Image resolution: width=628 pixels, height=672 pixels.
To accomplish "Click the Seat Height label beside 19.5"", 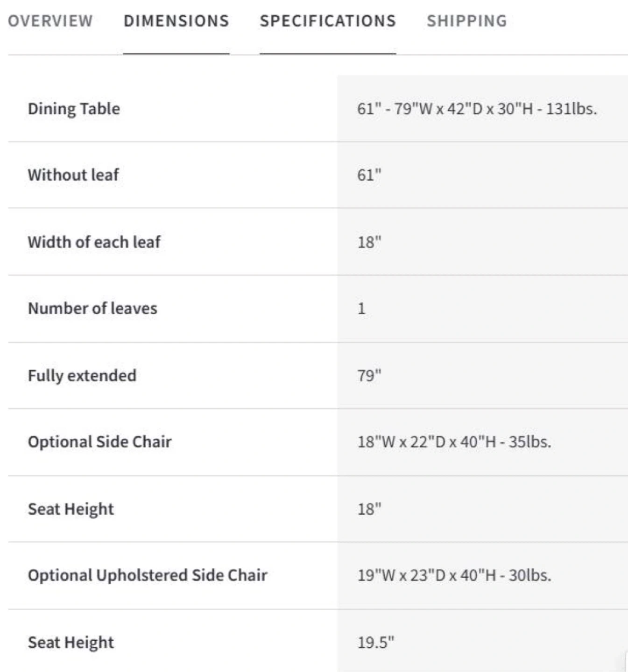I will (71, 643).
